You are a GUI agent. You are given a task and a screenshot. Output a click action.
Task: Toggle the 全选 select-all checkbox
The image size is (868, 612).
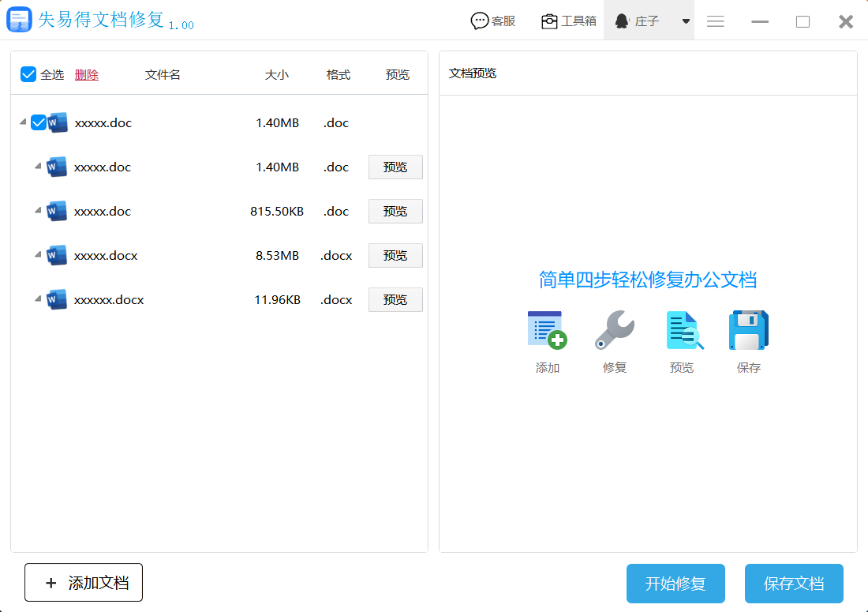tap(28, 74)
